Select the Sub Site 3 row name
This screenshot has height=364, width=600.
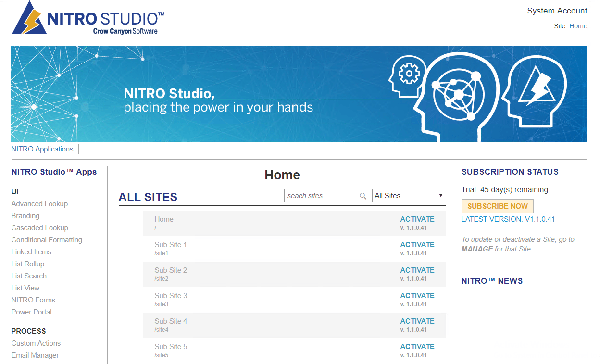point(171,296)
